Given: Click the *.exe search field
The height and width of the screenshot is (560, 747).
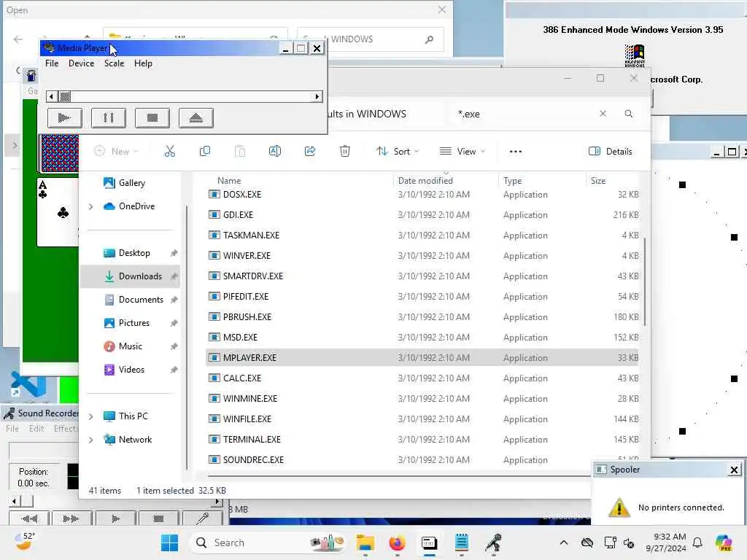Looking at the screenshot, I should (x=524, y=114).
